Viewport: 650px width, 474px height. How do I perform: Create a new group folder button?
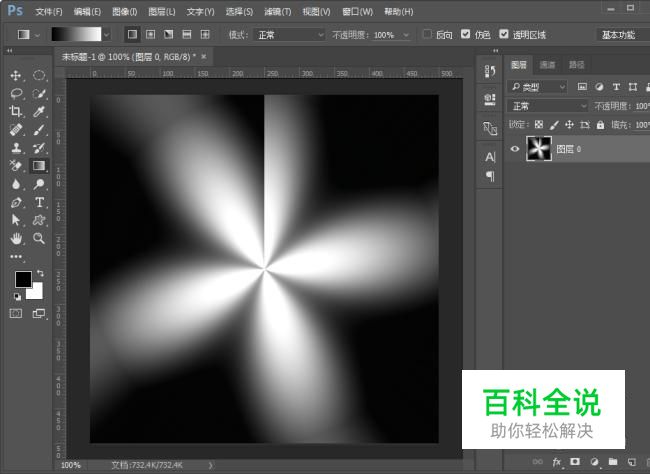[613, 462]
